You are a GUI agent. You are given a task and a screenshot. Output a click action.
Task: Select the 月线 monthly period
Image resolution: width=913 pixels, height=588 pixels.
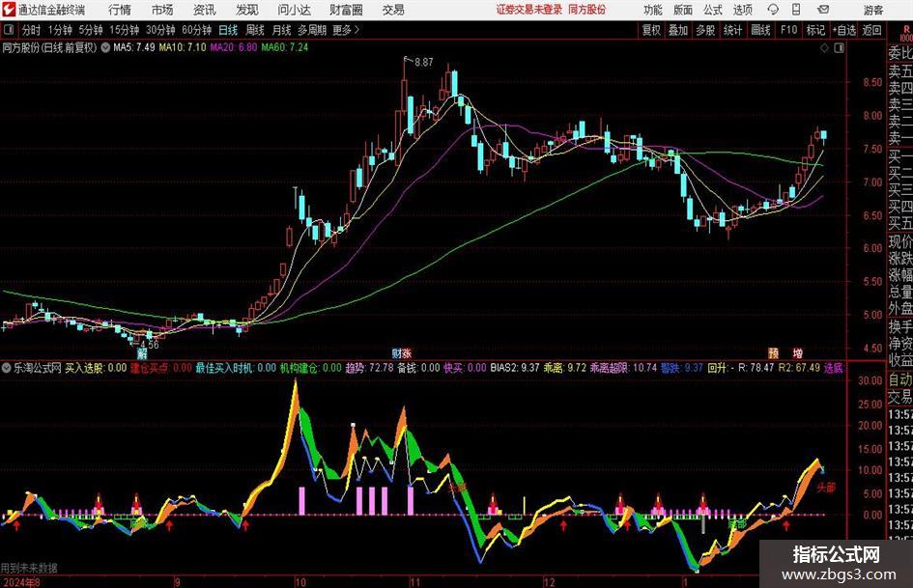coord(281,30)
